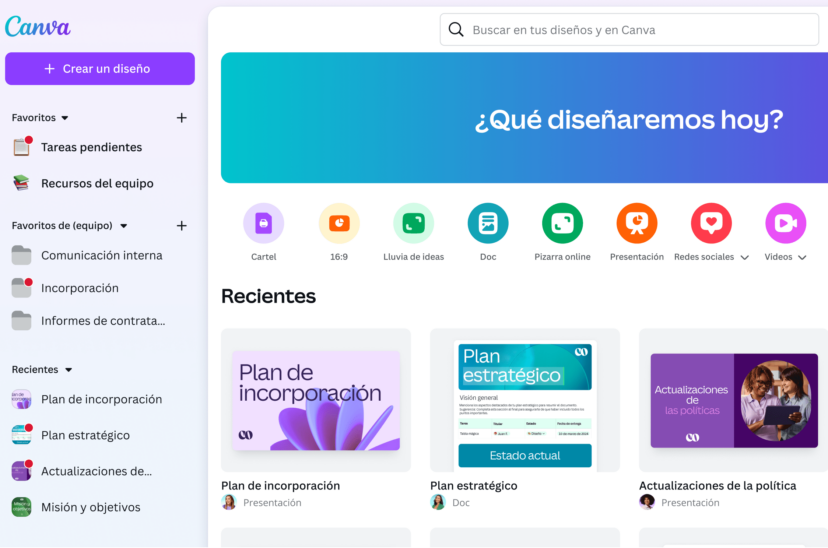This screenshot has width=828, height=548.
Task: Open Tareas pendientes favorite
Action: coord(91,147)
